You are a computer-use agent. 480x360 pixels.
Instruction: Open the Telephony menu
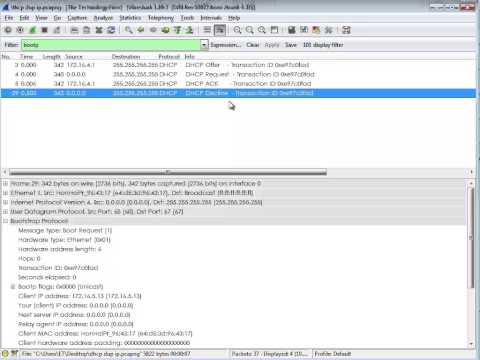point(161,18)
